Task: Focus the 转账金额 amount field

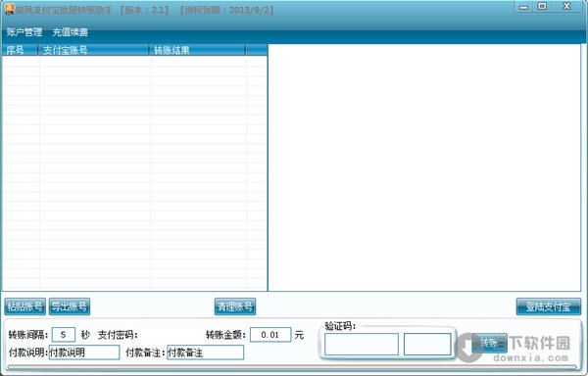Action: tap(270, 335)
